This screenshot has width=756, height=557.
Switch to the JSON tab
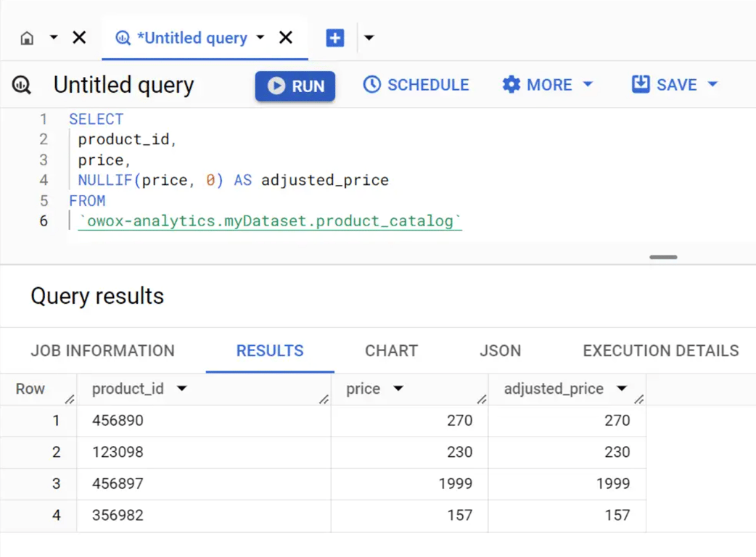pyautogui.click(x=501, y=351)
